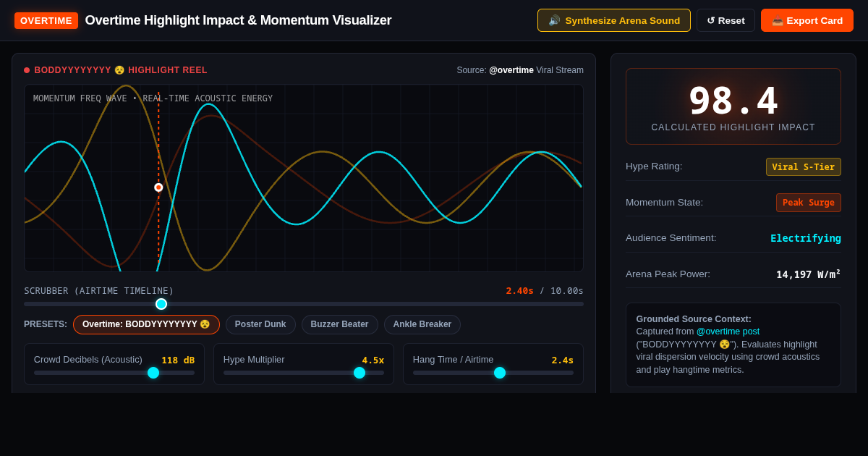Click the Viral S-Tier hype badge
The height and width of the screenshot is (456, 868).
(804, 166)
